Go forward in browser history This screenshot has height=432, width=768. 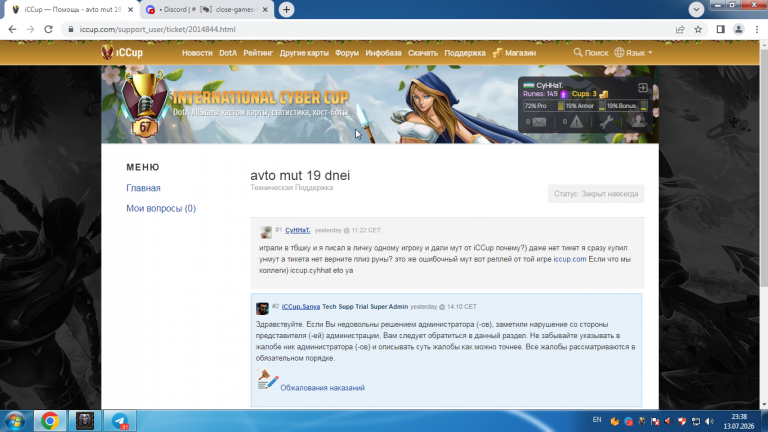click(x=30, y=29)
